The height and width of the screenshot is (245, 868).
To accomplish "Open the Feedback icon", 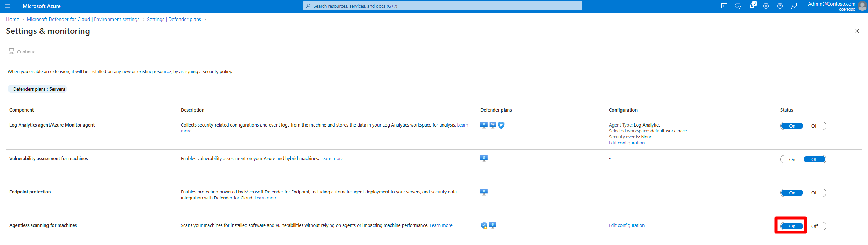I will tap(794, 6).
